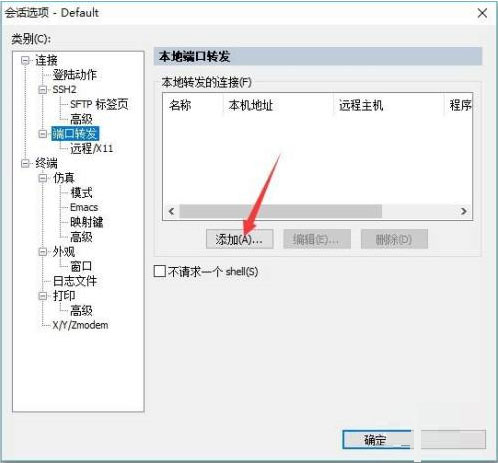498x463 pixels.
Task: Open the 日志文件 category
Action: (x=75, y=281)
